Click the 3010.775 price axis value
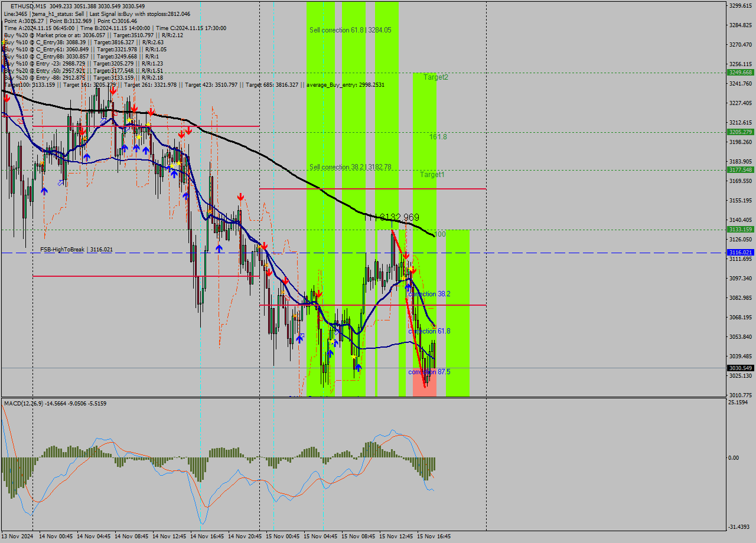 741,395
